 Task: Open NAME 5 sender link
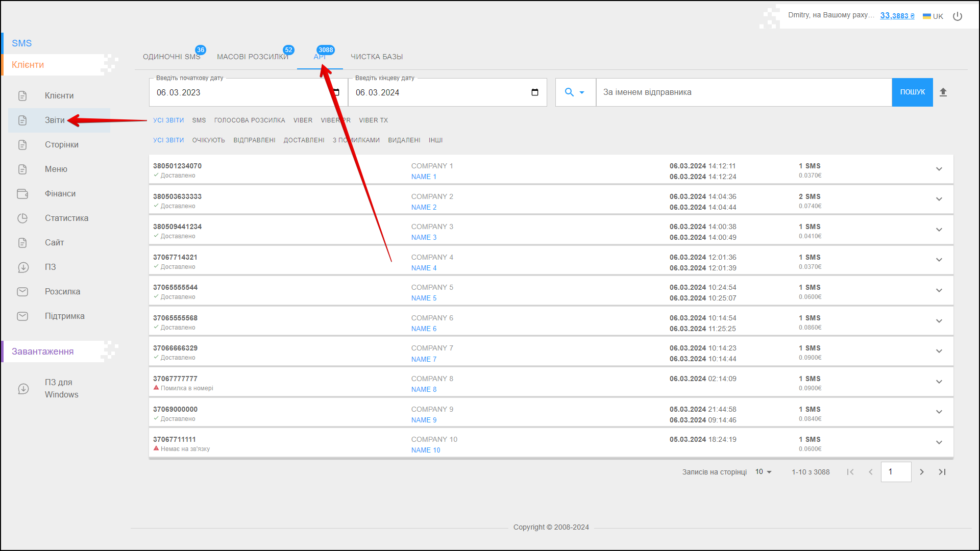click(424, 298)
